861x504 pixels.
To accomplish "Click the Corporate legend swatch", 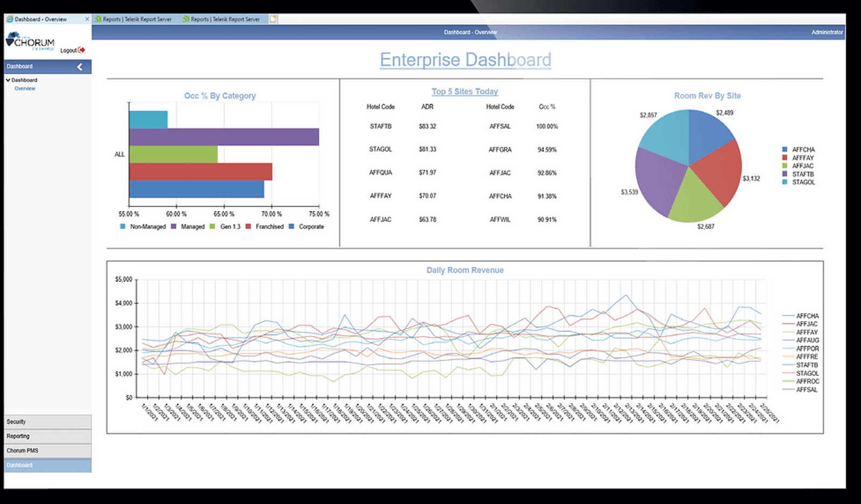I will (x=292, y=226).
